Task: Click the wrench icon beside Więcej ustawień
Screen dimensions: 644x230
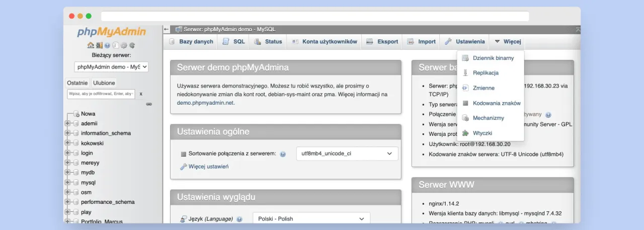Action: pyautogui.click(x=184, y=167)
